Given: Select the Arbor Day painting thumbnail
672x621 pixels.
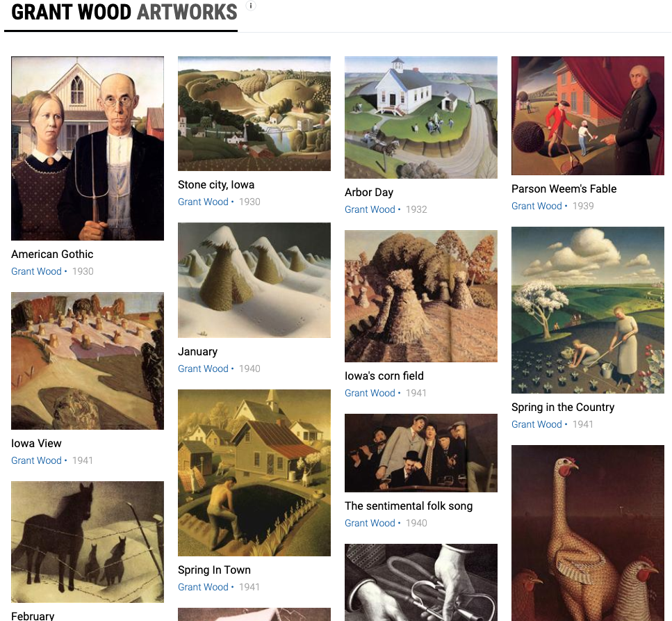Looking at the screenshot, I should (421, 118).
